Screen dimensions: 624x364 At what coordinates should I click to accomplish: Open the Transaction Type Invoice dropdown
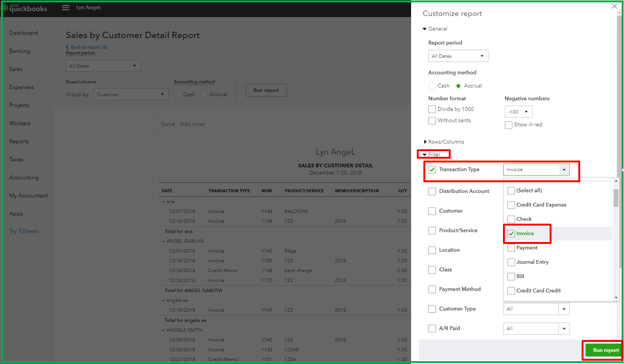[536, 170]
